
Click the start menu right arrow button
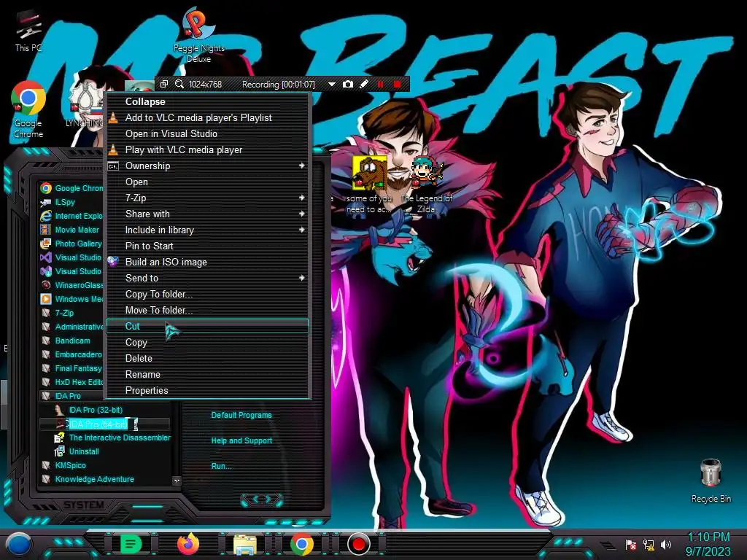(x=269, y=499)
